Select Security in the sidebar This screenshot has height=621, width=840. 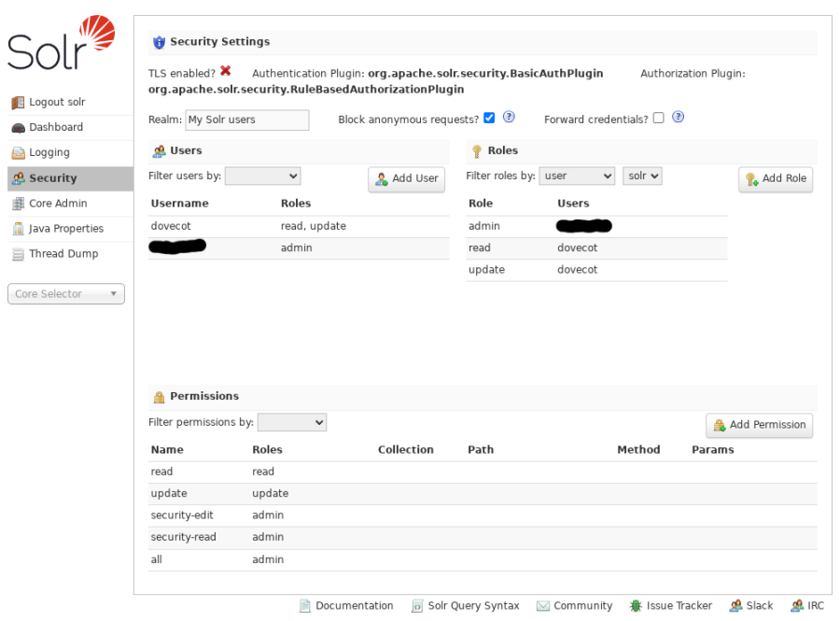pyautogui.click(x=70, y=178)
